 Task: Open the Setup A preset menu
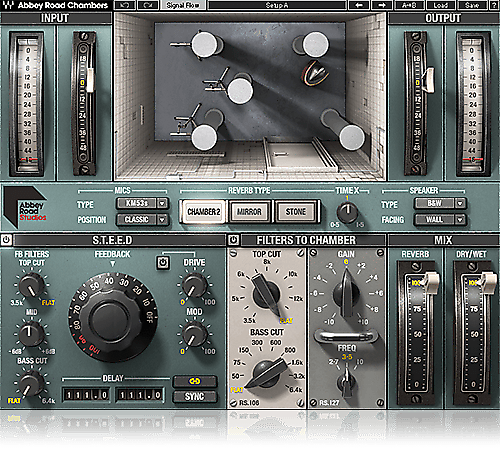[x=277, y=5]
